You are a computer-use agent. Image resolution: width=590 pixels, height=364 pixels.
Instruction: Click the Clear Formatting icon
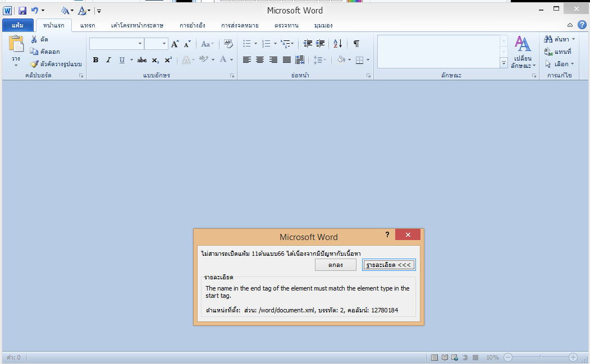[x=228, y=44]
